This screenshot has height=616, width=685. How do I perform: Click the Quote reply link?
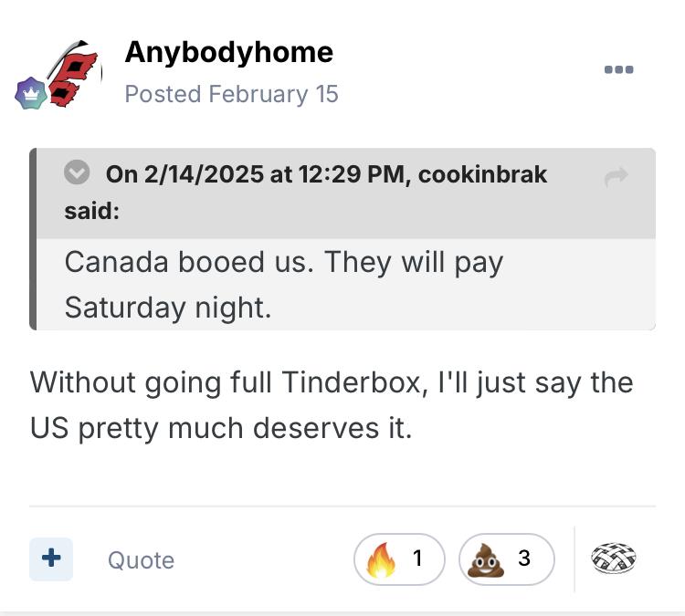tap(141, 559)
